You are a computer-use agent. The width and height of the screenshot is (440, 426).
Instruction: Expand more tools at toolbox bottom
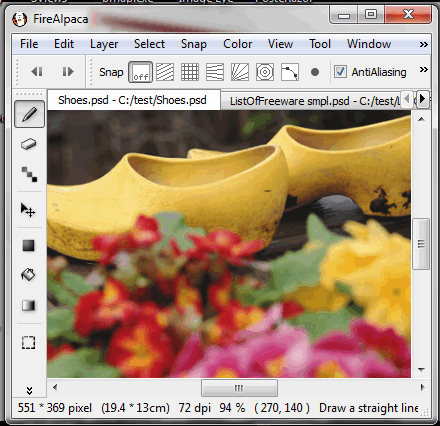[29, 390]
